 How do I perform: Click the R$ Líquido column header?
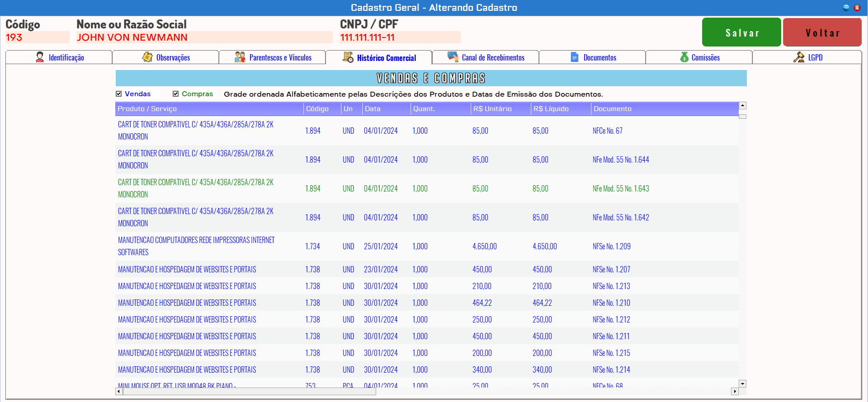click(x=561, y=109)
